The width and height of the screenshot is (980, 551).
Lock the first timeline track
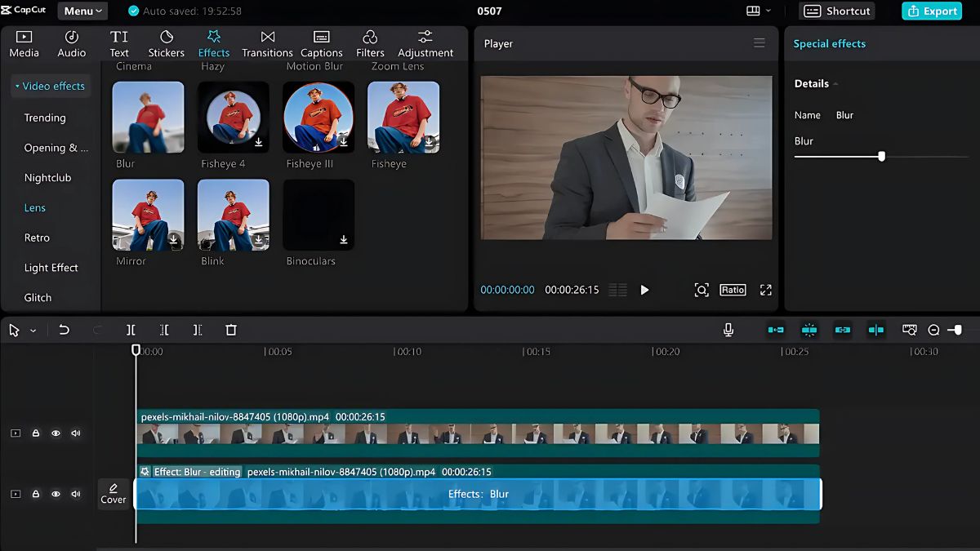[x=35, y=433]
